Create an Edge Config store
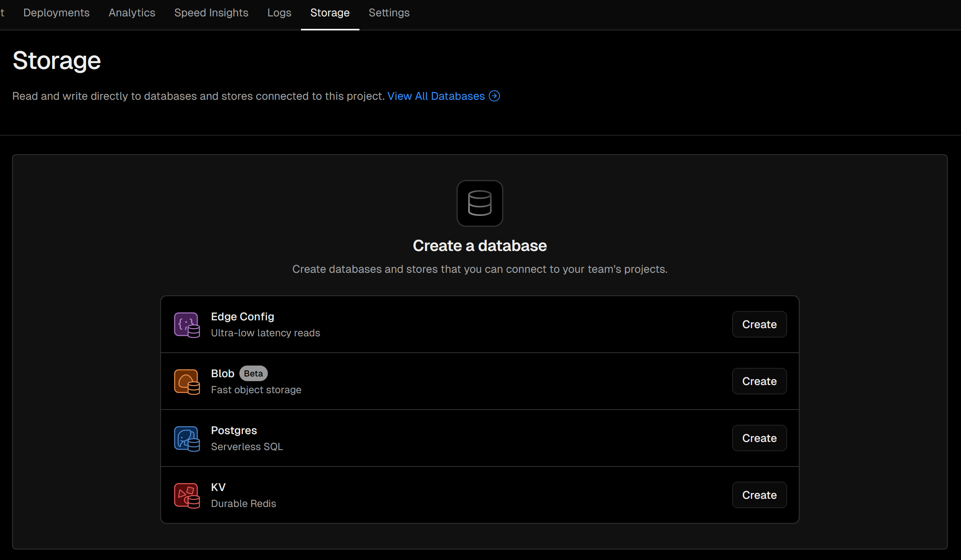The height and width of the screenshot is (560, 961). (x=759, y=324)
